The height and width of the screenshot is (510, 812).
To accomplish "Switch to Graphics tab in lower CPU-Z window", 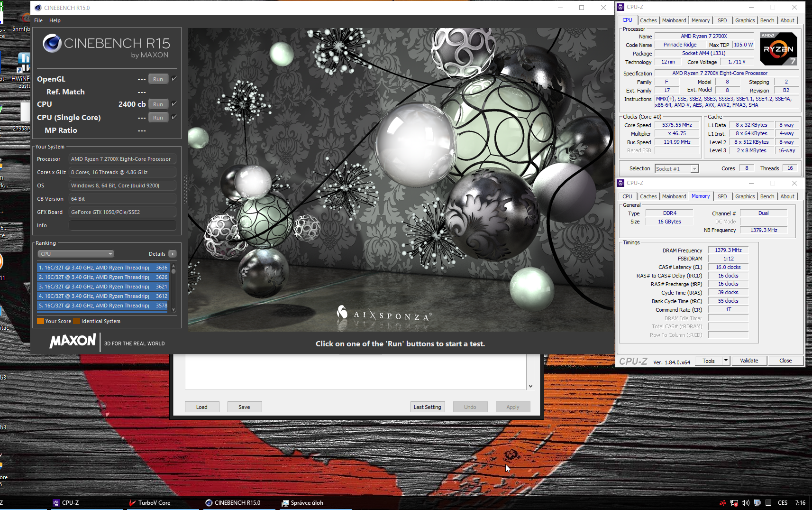I will tap(745, 196).
